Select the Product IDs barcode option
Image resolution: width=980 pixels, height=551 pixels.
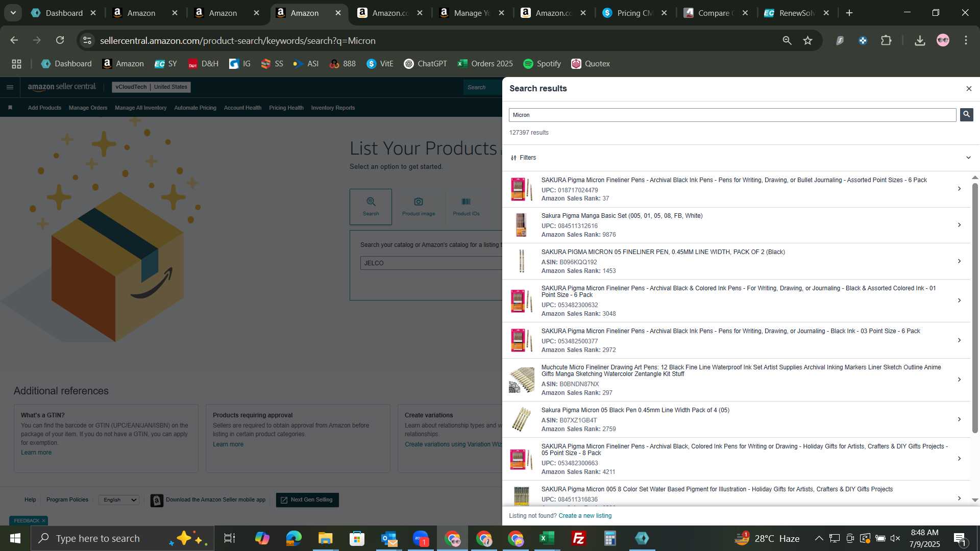pyautogui.click(x=466, y=207)
